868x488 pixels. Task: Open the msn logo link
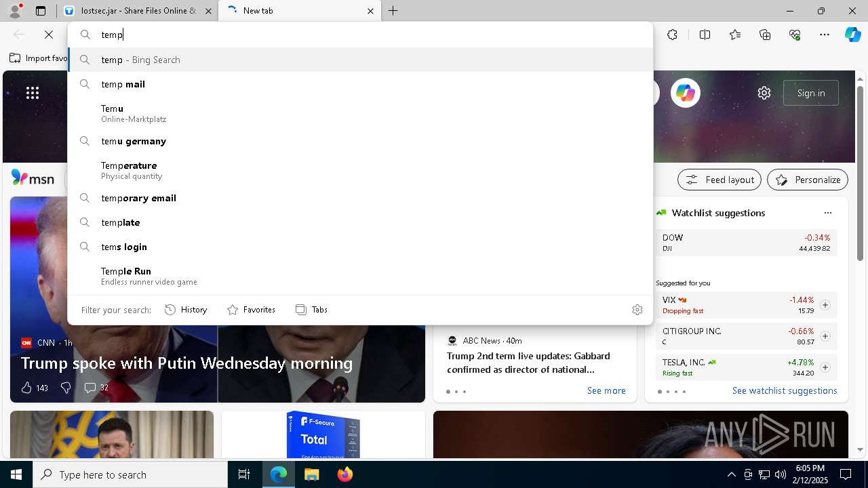(33, 178)
